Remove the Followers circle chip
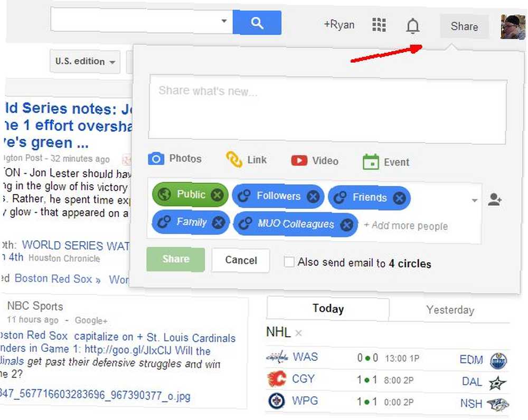This screenshot has height=420, width=528. [x=313, y=196]
